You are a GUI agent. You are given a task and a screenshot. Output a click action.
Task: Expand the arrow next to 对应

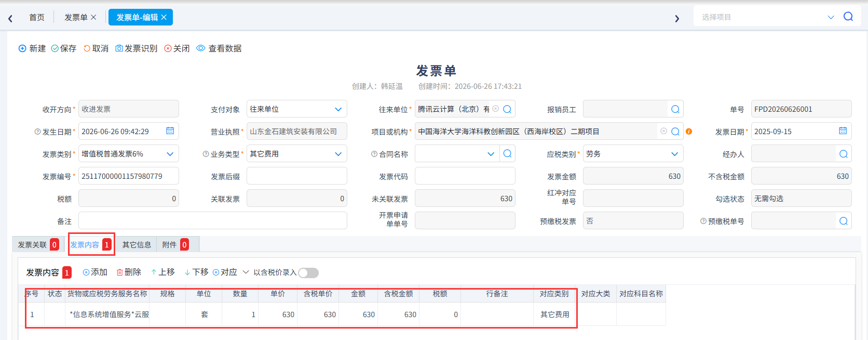[x=246, y=272]
